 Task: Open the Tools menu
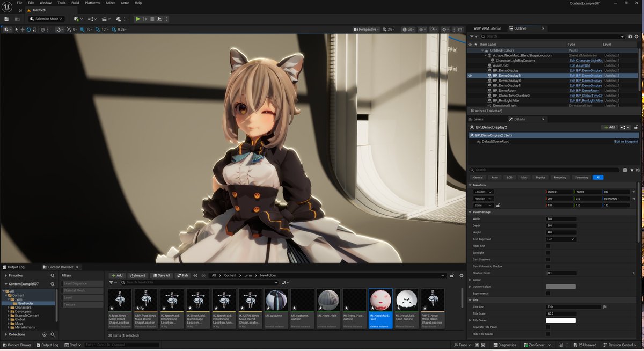62,3
